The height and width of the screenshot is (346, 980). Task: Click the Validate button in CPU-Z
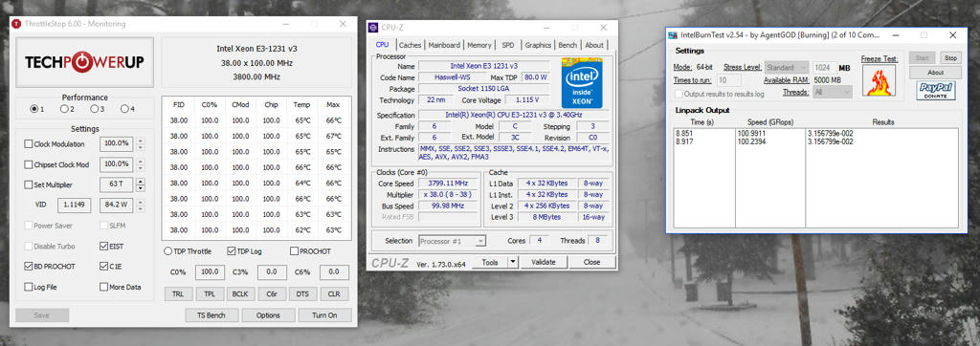544,262
